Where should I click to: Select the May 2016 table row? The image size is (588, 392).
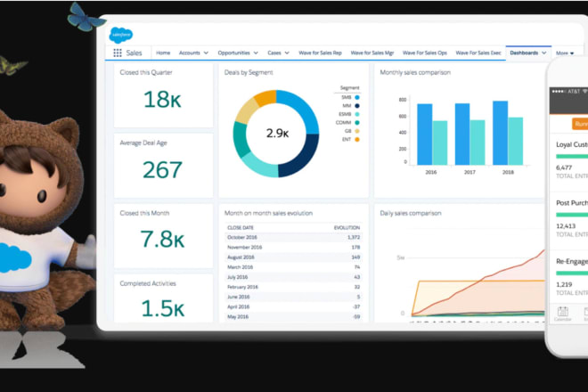[294, 316]
